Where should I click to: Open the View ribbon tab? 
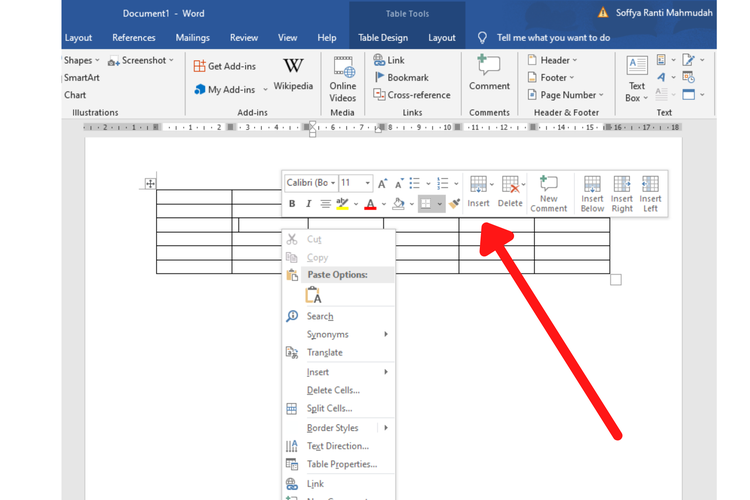click(x=287, y=38)
